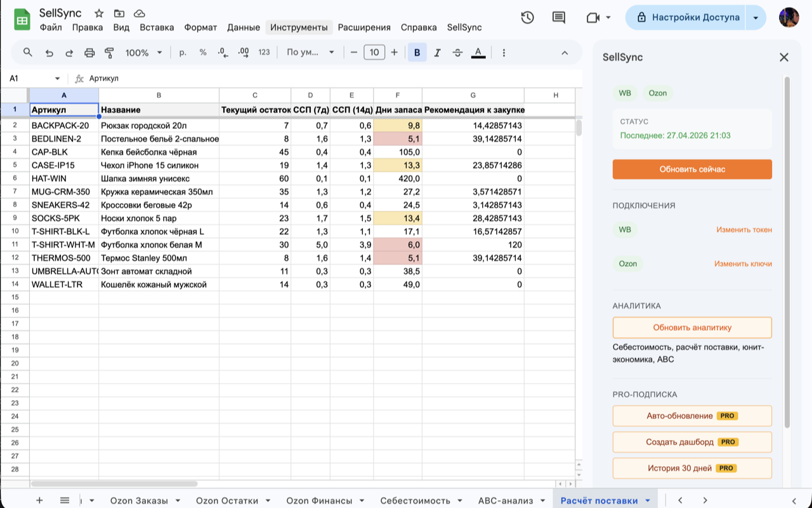Screen dimensions: 812x508
Task: Click the Создать дашборд PRO button
Action: pyautogui.click(x=692, y=442)
